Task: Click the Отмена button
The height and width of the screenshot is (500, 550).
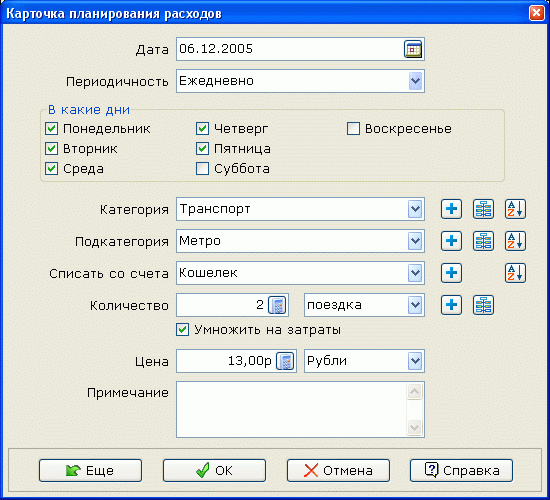Action: [338, 471]
